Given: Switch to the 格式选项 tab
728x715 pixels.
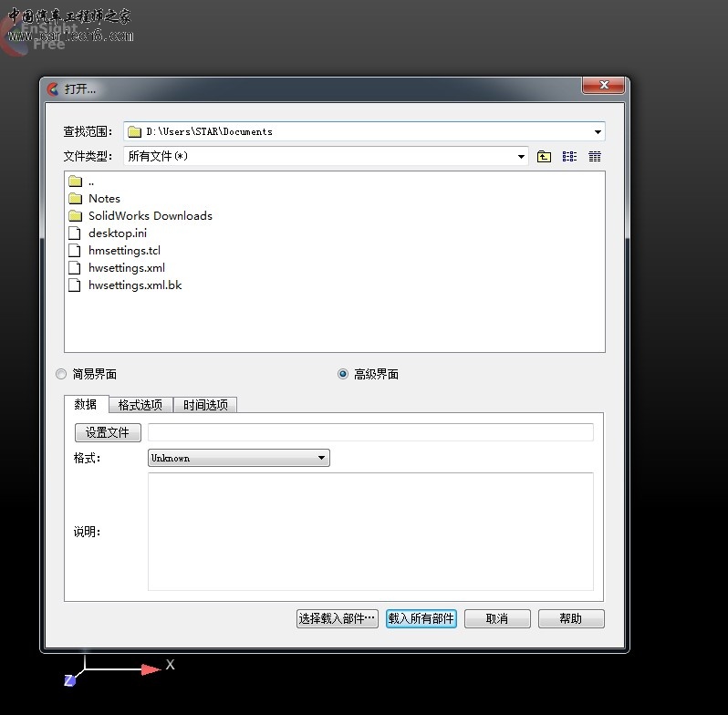Looking at the screenshot, I should 140,405.
